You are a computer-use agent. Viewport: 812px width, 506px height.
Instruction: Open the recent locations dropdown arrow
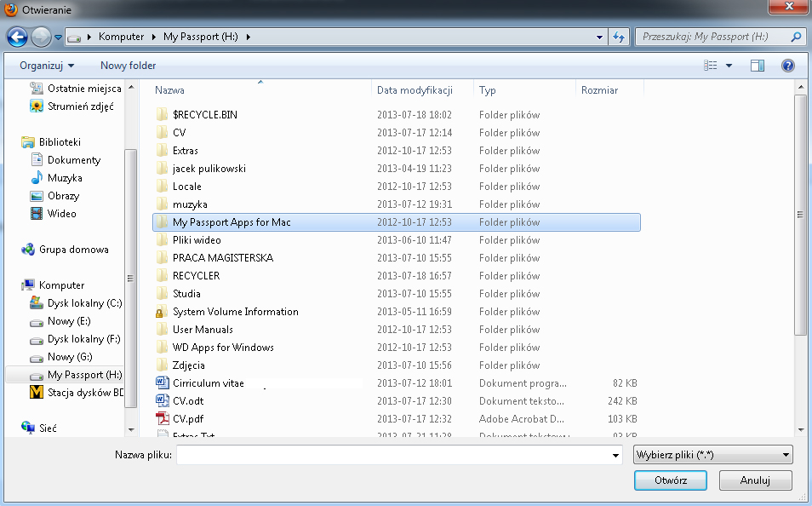58,37
